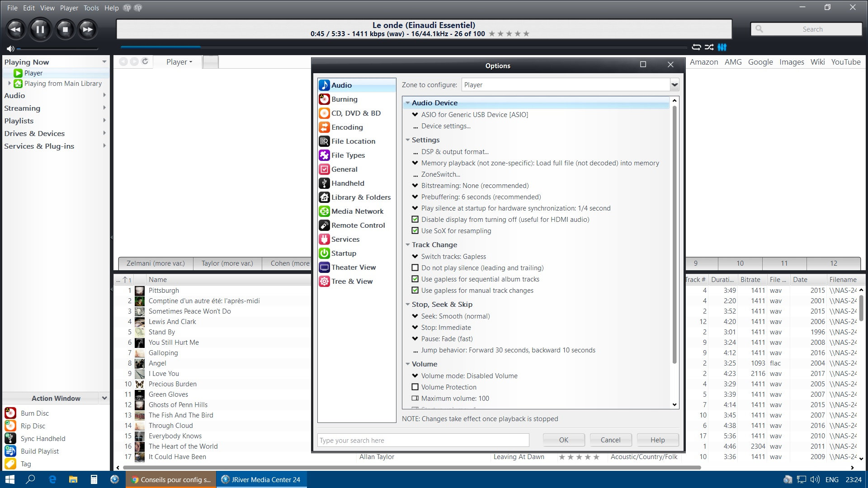Enable Do not play silence checkbox
Viewport: 868px width, 488px height.
[415, 268]
